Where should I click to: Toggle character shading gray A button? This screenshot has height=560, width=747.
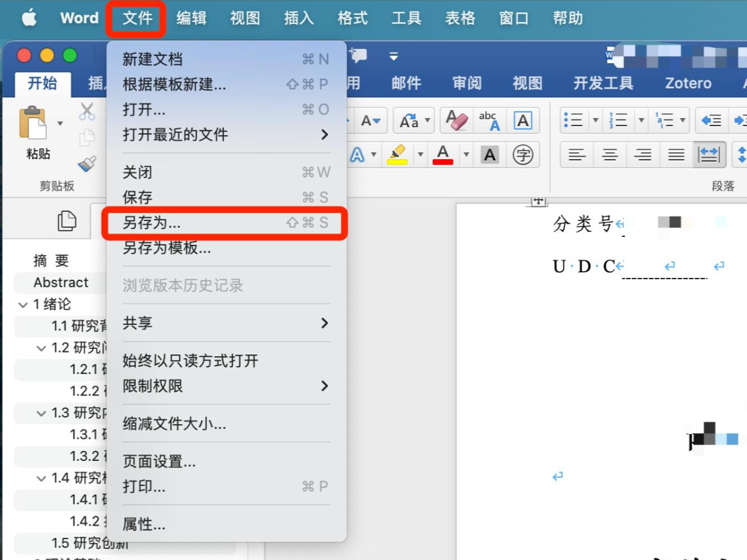point(490,155)
